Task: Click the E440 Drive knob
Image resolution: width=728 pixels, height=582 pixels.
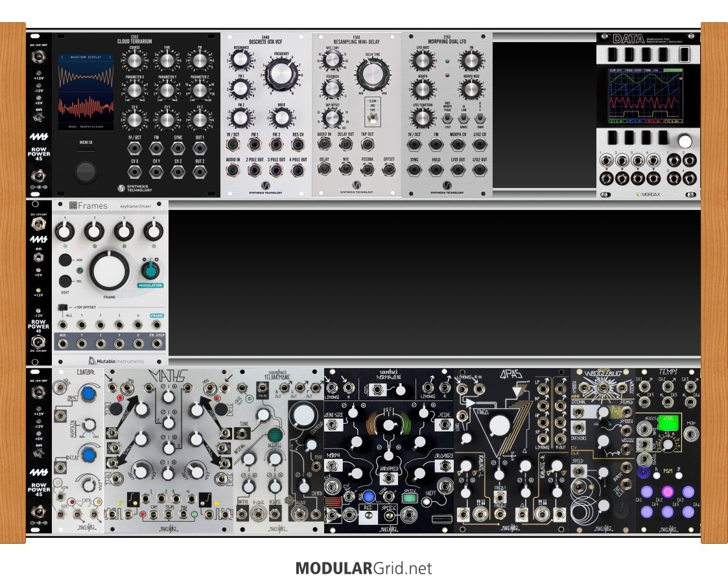Action: [x=281, y=118]
